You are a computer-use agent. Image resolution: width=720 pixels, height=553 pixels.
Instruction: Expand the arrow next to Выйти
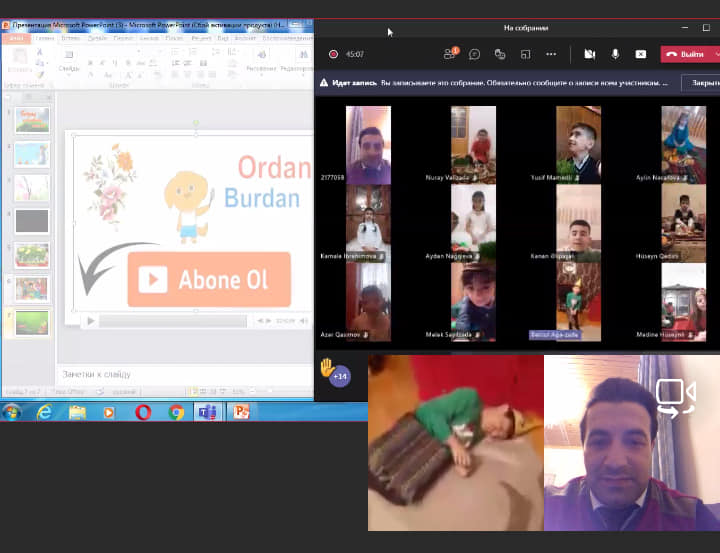[x=716, y=54]
